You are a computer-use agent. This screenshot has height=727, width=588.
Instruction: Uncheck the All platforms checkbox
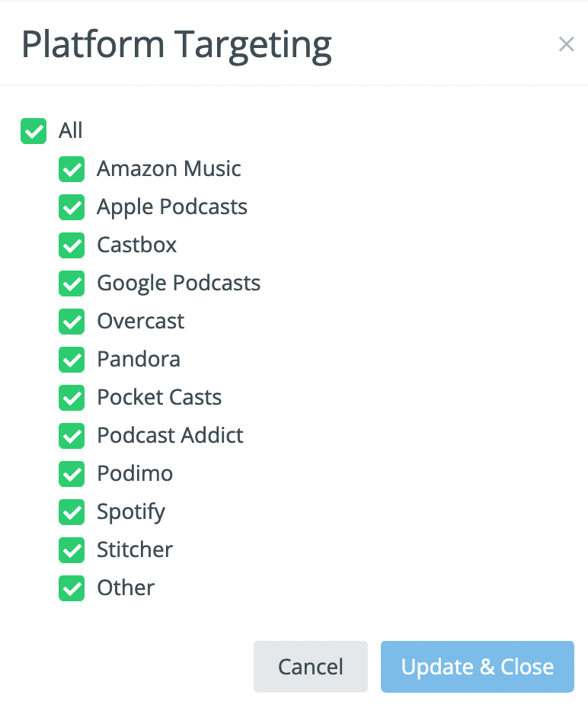(34, 130)
